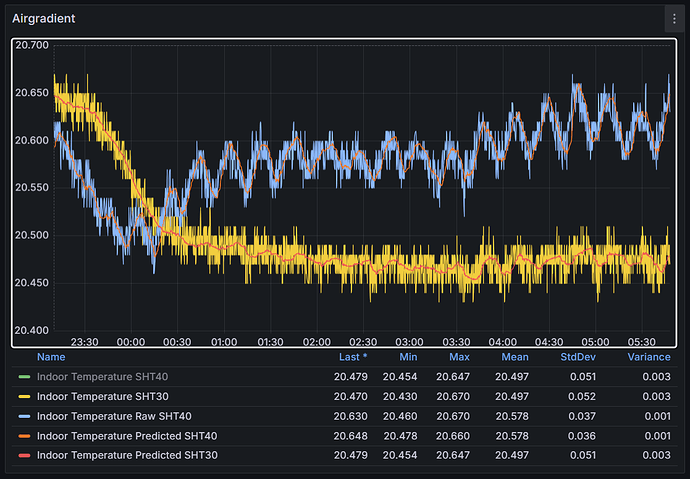Image resolution: width=690 pixels, height=479 pixels.
Task: Click the StdDev column header
Action: 579,357
